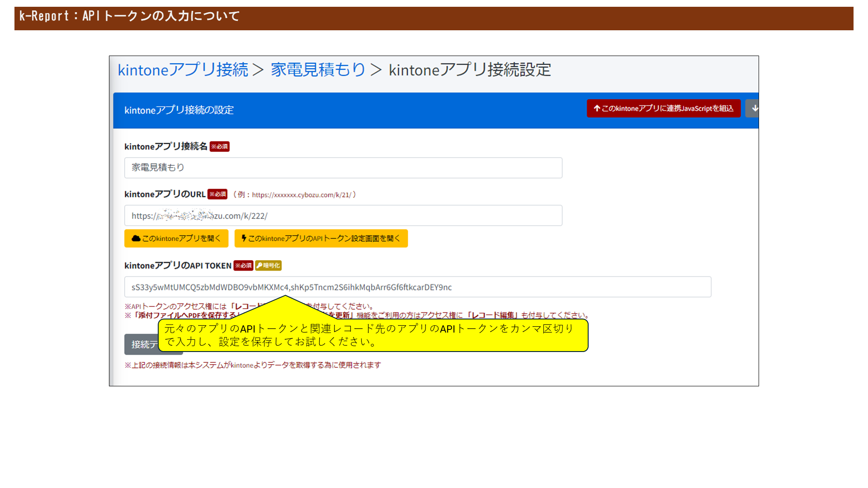Click the yellow callout about APIトークン
Screen dimensions: 868x488
[x=373, y=335]
